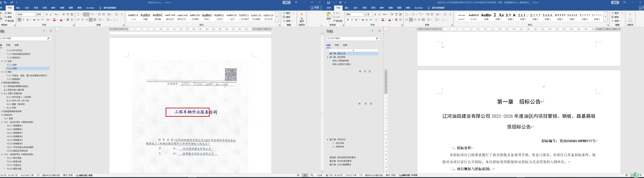The image size is (644, 178).
Task: Clear all formatting in the 投标文件 window
Action: [63, 15]
